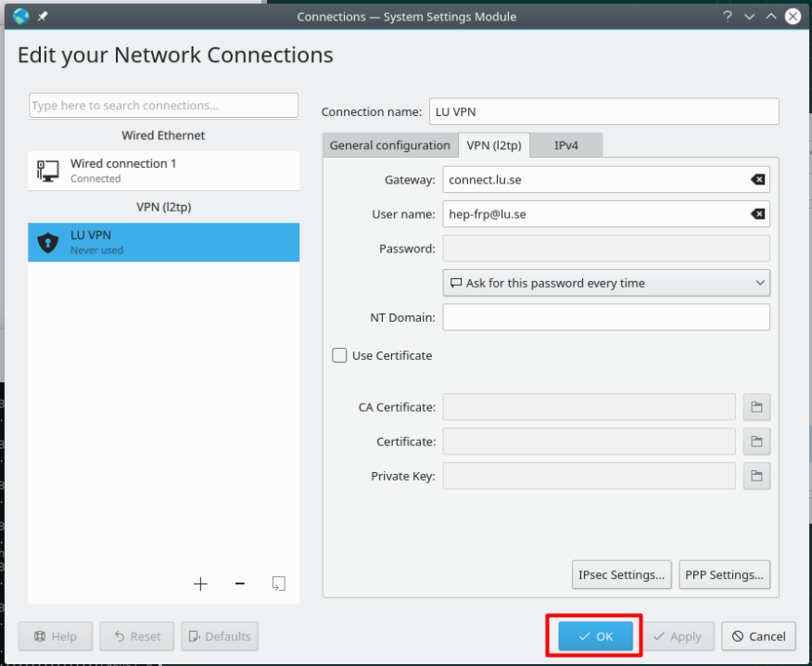Open PPP Settings dialog

724,575
